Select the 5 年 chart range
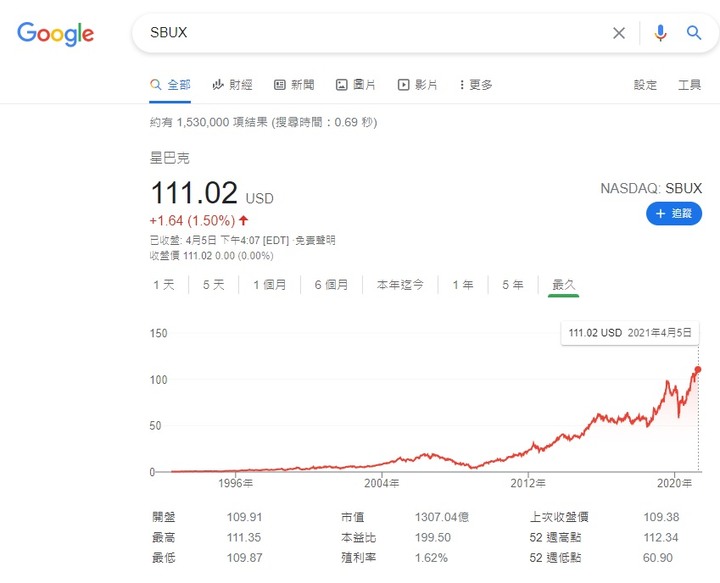 (x=512, y=285)
